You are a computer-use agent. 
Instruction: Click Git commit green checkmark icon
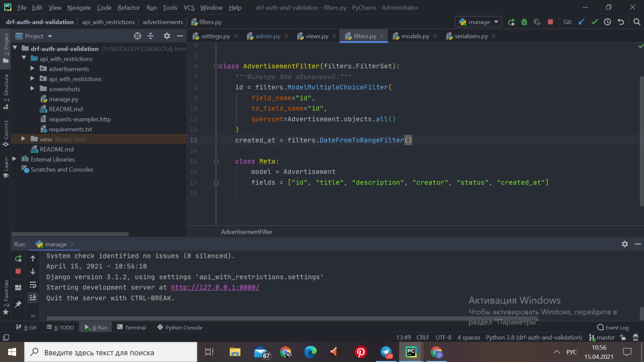click(595, 22)
